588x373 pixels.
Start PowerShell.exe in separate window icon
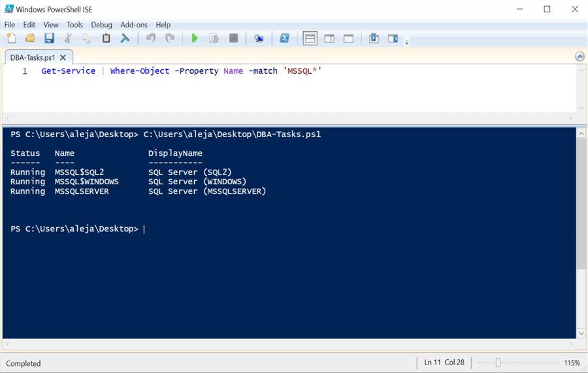285,39
